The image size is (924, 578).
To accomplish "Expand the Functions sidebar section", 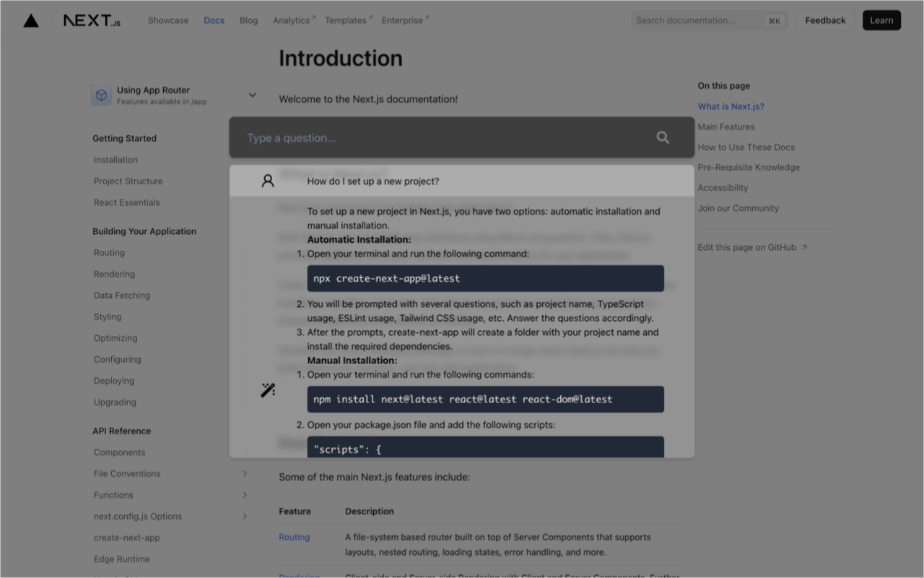I will click(x=245, y=495).
